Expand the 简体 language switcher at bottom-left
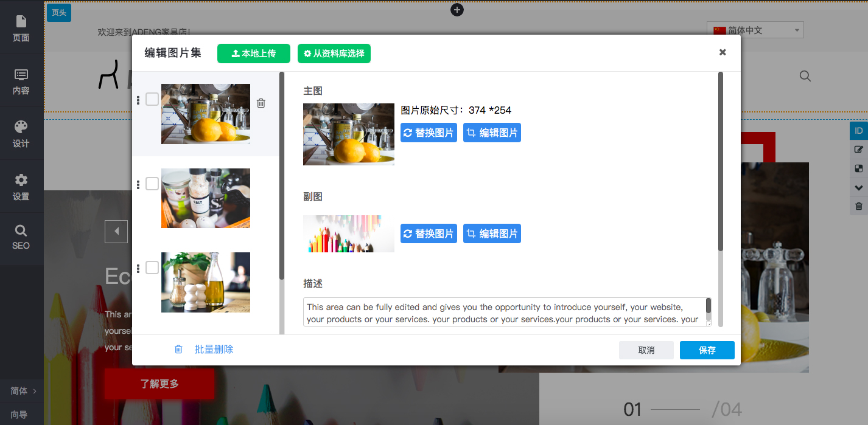This screenshot has height=425, width=868. (23, 391)
